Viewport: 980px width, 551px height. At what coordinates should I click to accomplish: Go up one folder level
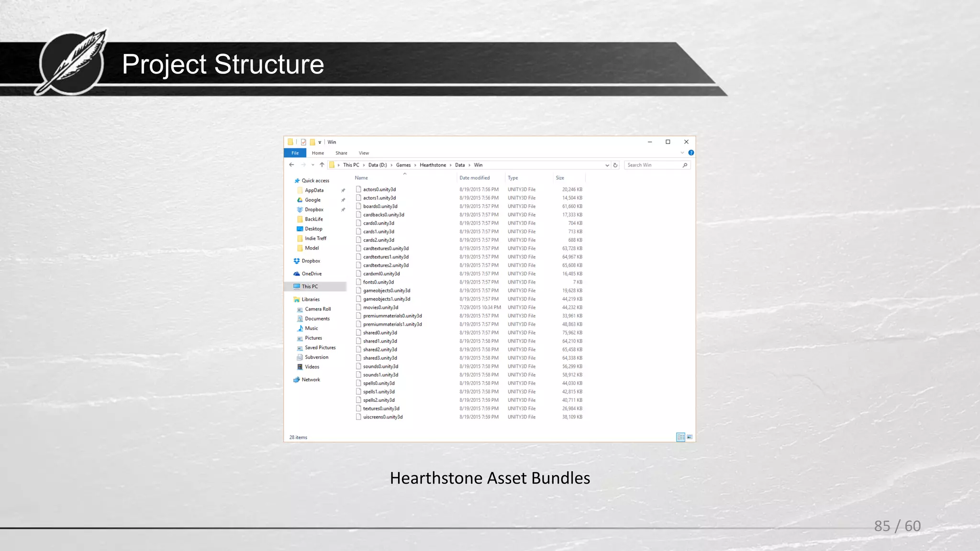click(x=322, y=165)
